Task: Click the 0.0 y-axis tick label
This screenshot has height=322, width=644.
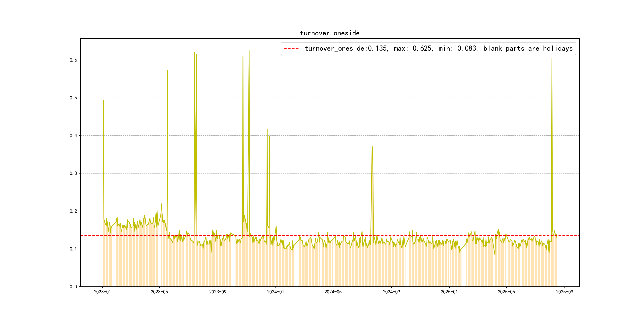Action: pos(73,286)
